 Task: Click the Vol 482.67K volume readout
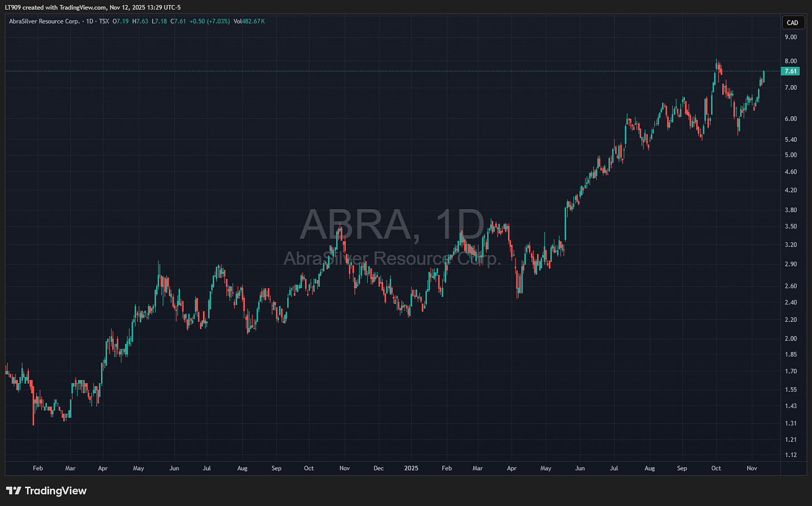[x=249, y=21]
